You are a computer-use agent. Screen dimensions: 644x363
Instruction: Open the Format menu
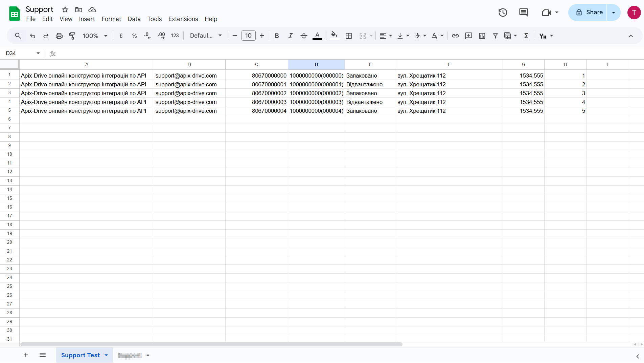[111, 19]
